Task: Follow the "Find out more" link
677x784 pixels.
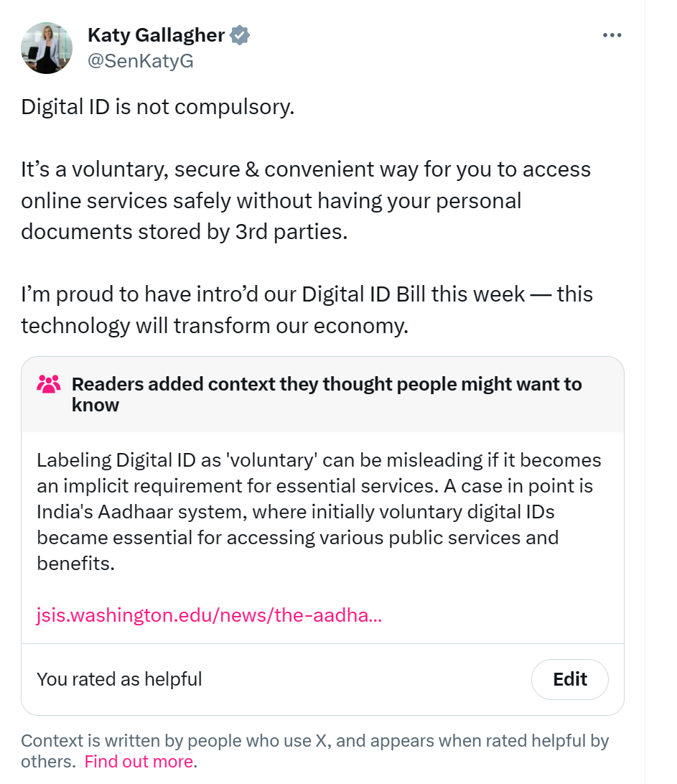Action: tap(139, 762)
